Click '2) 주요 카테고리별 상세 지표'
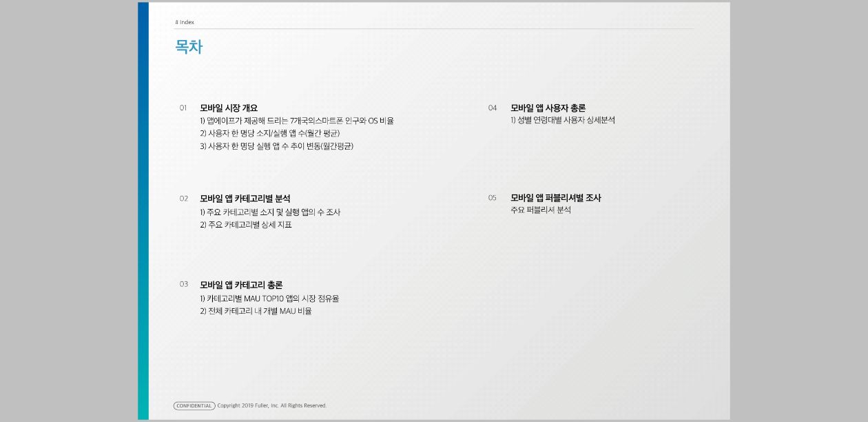Screen dimensions: 868x422 [x=246, y=225]
